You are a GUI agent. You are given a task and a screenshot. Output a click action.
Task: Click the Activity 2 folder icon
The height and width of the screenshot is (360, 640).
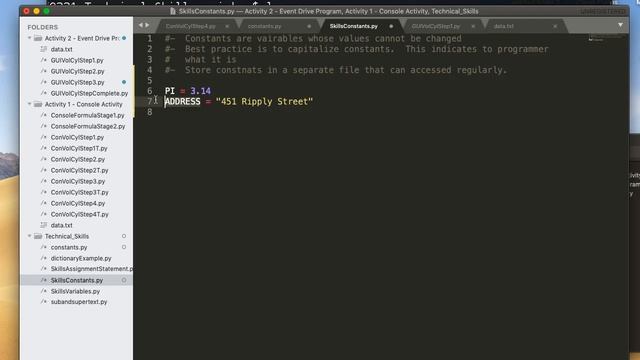tap(38, 38)
